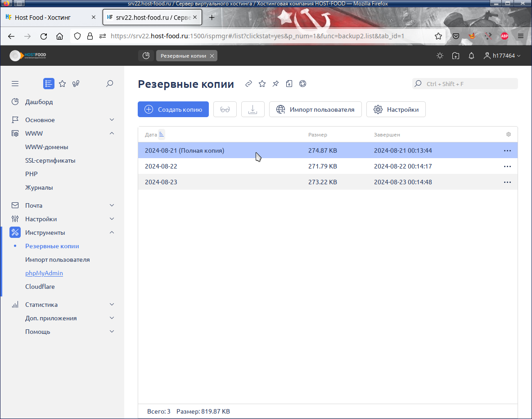Open the sidebar favorites star
The height and width of the screenshot is (419, 532).
(63, 83)
